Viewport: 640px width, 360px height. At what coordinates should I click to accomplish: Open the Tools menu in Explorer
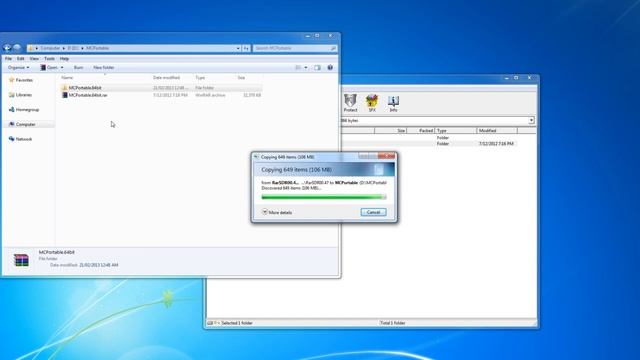click(x=49, y=59)
